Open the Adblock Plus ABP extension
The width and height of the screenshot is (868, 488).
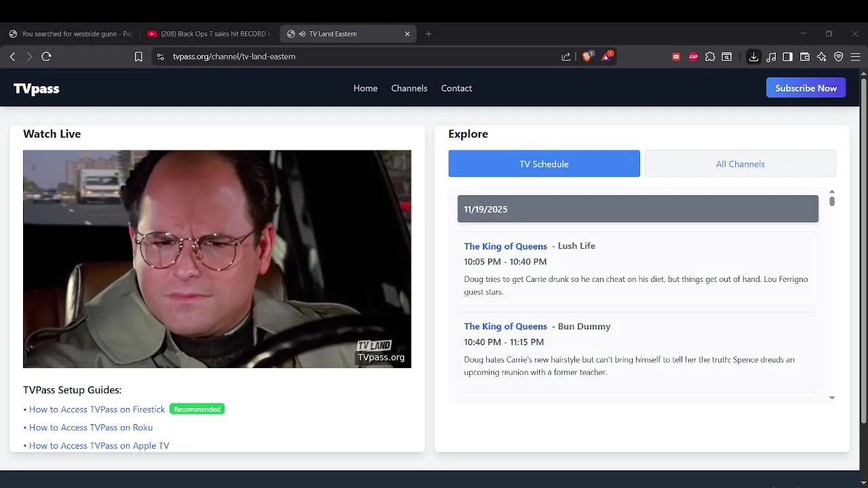693,57
